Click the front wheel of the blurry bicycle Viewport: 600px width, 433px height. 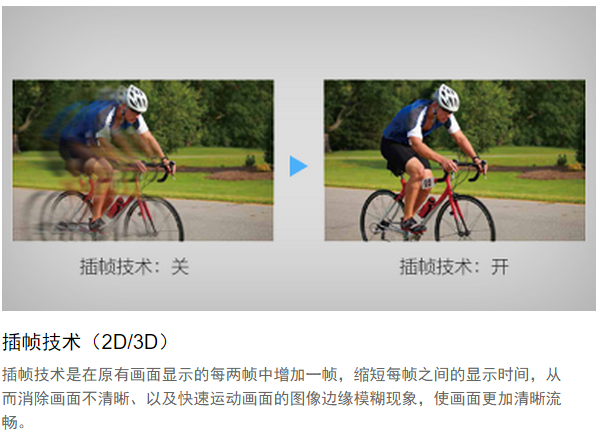154,218
